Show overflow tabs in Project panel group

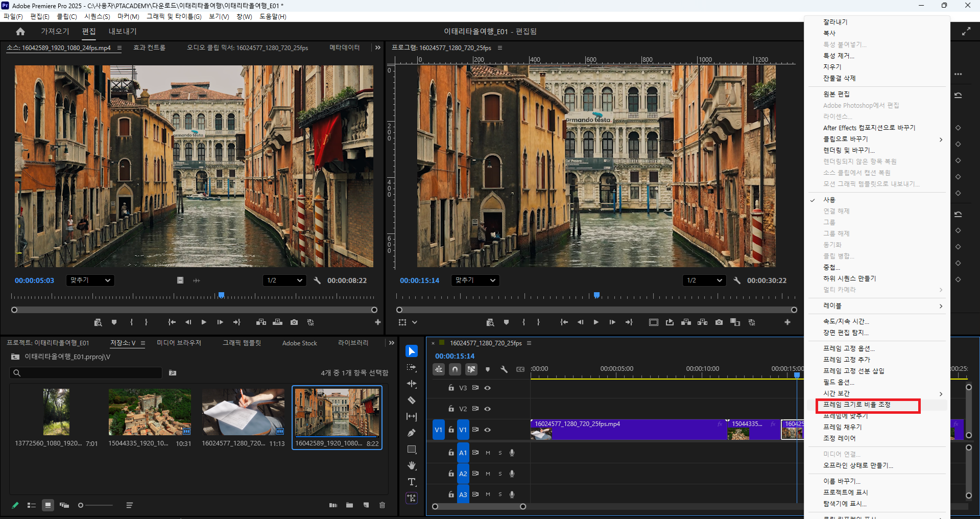pyautogui.click(x=392, y=343)
